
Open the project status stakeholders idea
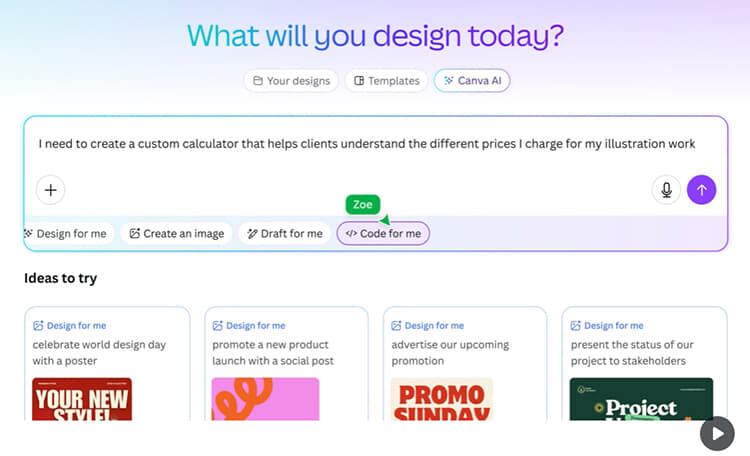[644, 362]
